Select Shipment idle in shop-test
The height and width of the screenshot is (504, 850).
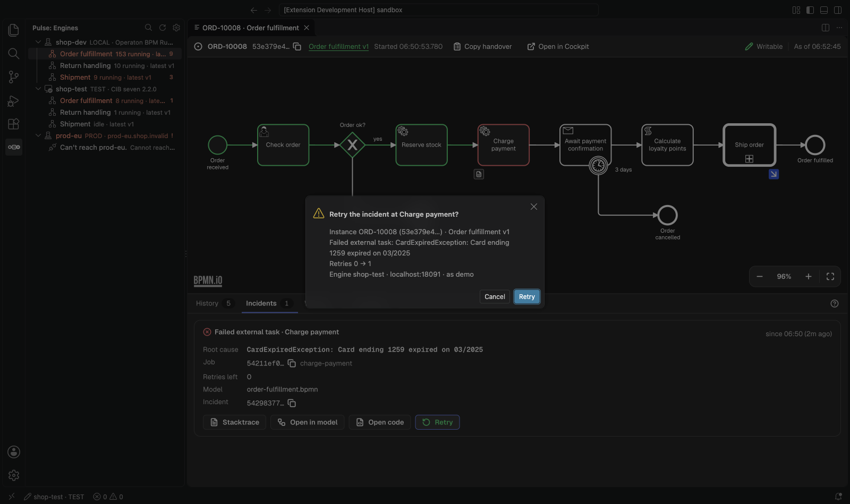(x=105, y=124)
